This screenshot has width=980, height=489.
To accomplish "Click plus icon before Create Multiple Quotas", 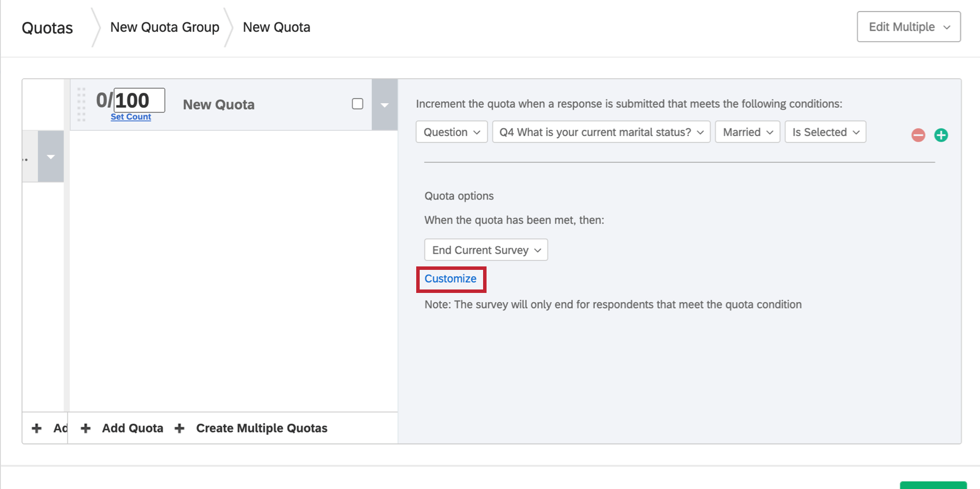I will point(180,428).
